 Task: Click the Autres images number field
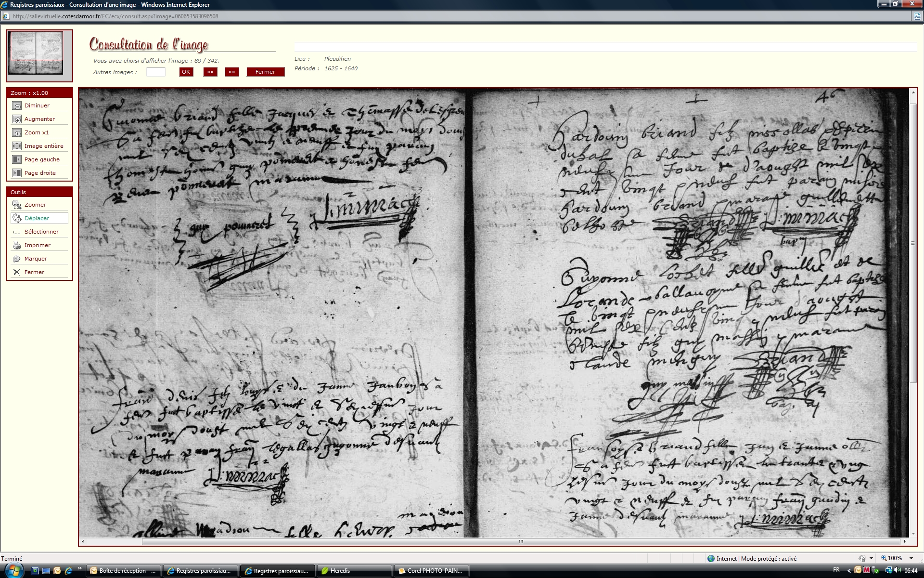pos(155,72)
